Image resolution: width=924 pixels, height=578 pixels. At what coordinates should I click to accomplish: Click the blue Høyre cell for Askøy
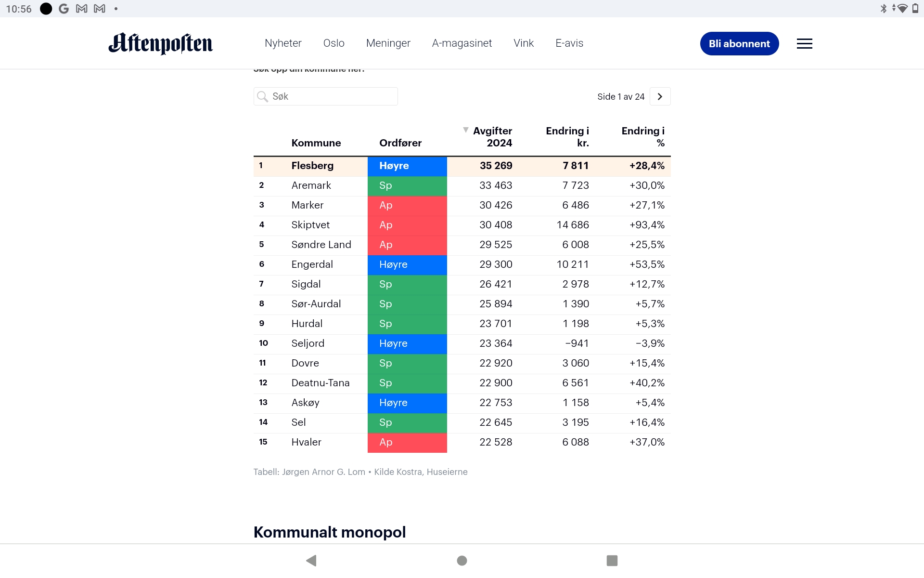407,403
